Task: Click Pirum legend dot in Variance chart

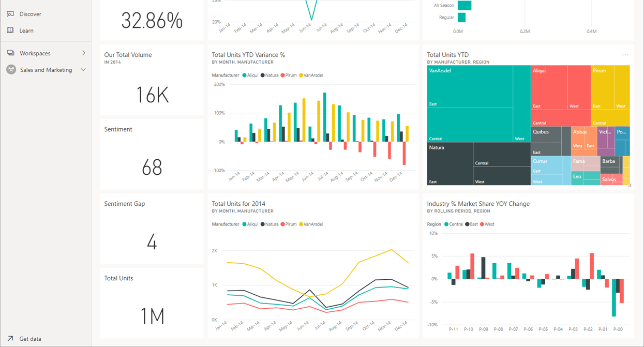Action: pyautogui.click(x=282, y=76)
